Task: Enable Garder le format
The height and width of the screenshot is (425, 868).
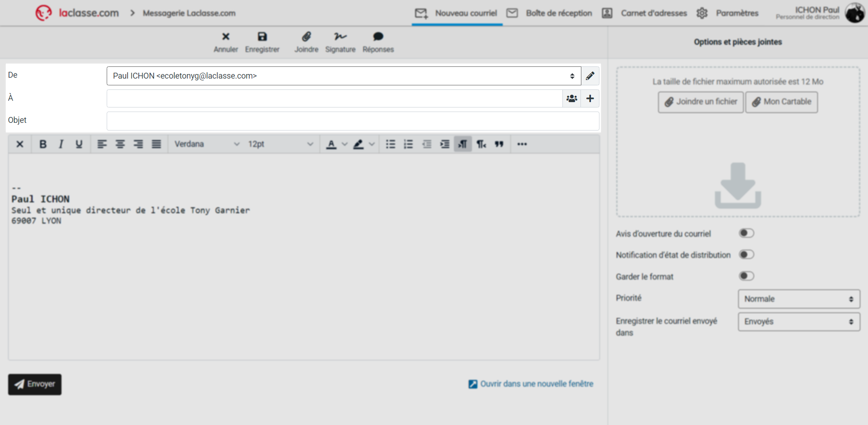Action: pos(746,276)
